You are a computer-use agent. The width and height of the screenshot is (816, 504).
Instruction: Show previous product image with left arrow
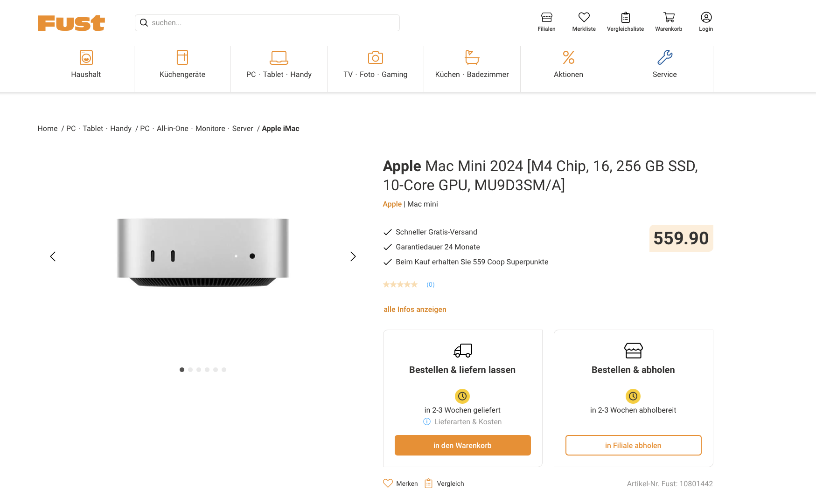pos(53,256)
